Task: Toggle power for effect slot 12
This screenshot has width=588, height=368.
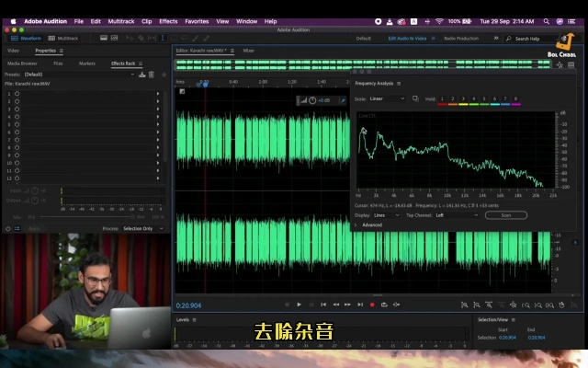Action: click(17, 178)
